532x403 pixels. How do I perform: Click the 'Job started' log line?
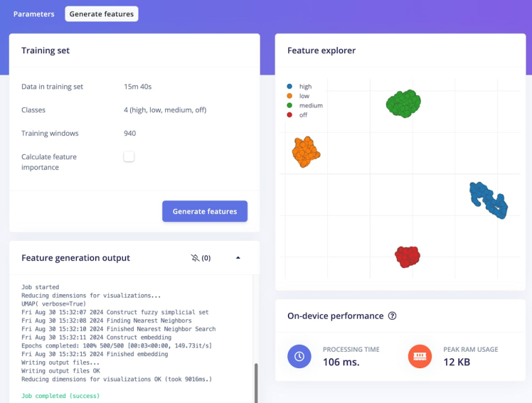tap(40, 287)
